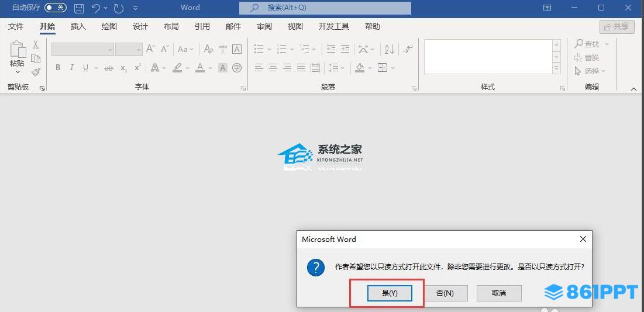Expand the styles gallery More arrow
The height and width of the screenshot is (312, 644).
tap(556, 68)
